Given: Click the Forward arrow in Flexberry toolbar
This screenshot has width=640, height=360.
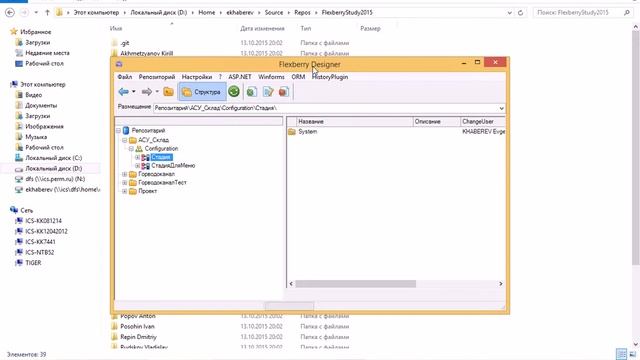Looking at the screenshot, I should tap(147, 92).
